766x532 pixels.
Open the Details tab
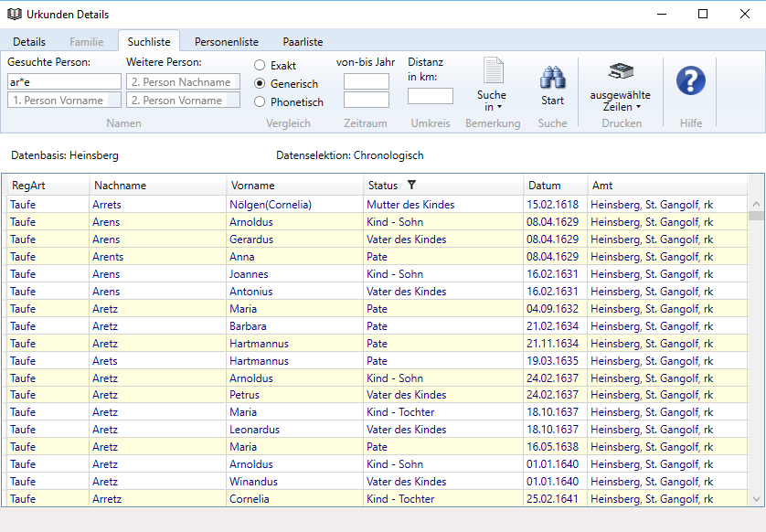[29, 42]
